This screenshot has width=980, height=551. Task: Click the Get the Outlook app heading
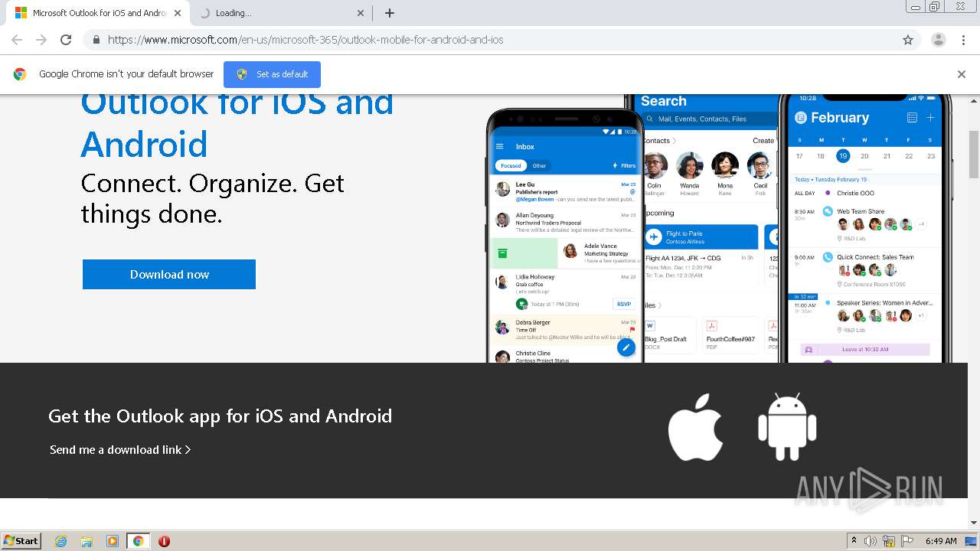point(220,416)
